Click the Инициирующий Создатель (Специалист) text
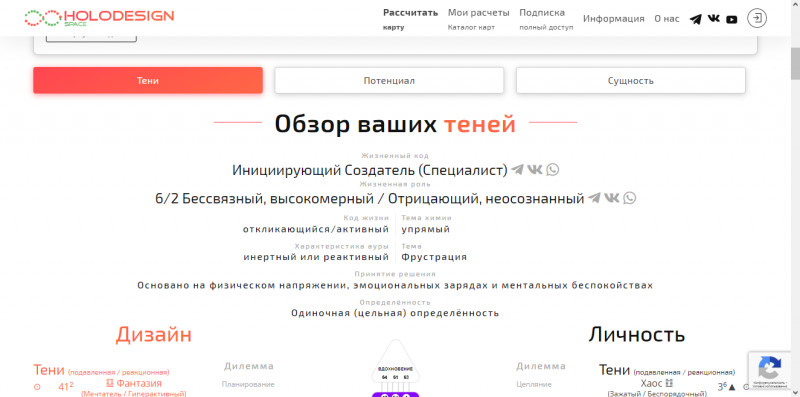The height and width of the screenshot is (397, 800). point(370,170)
